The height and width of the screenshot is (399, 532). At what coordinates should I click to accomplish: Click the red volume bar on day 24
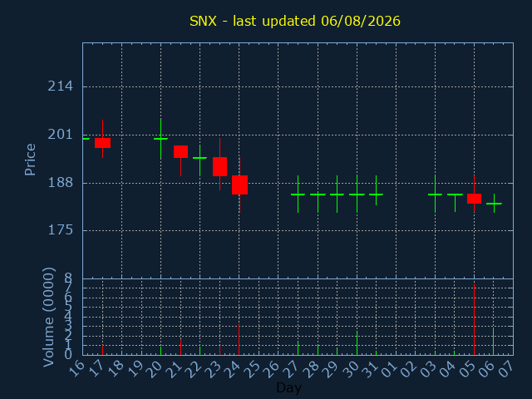point(239,339)
